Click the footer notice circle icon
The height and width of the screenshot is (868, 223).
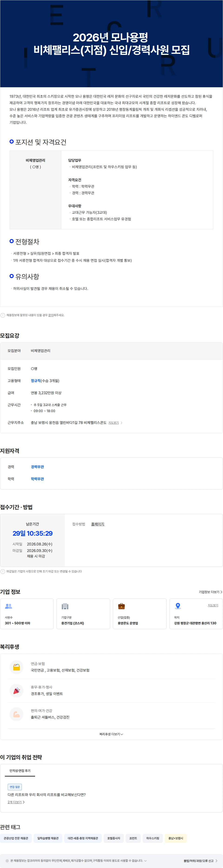click(x=7, y=861)
